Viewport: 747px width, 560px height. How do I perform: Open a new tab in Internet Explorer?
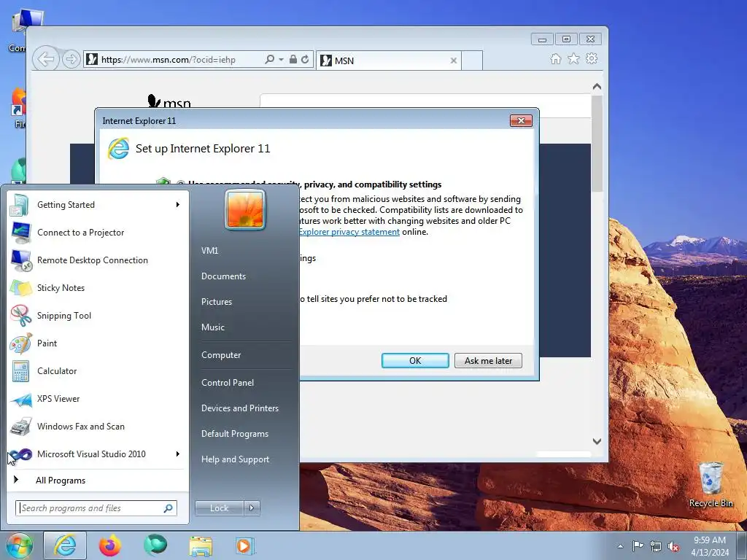(x=472, y=61)
